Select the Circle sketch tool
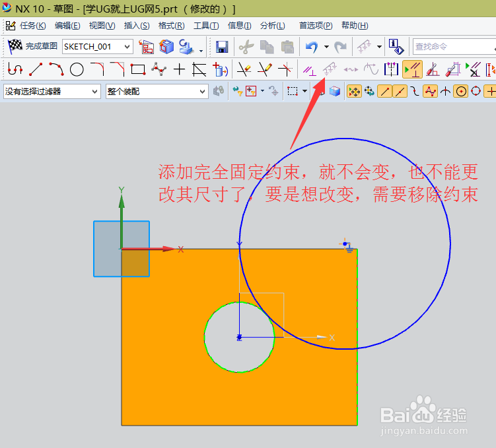 [x=77, y=69]
